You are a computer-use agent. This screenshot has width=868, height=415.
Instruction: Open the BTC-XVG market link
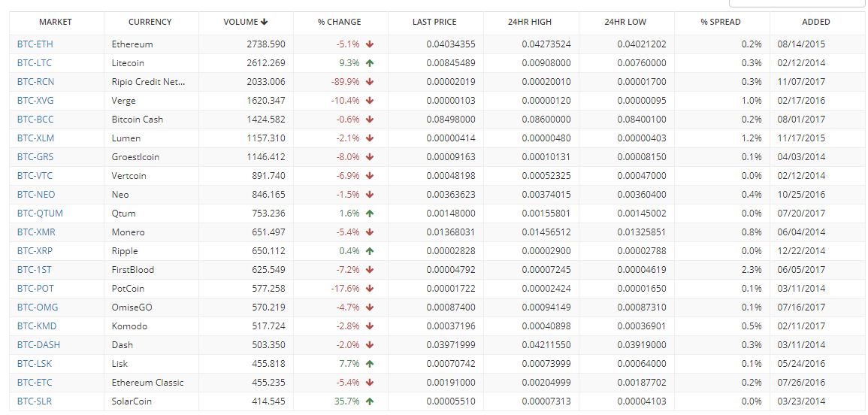click(35, 101)
